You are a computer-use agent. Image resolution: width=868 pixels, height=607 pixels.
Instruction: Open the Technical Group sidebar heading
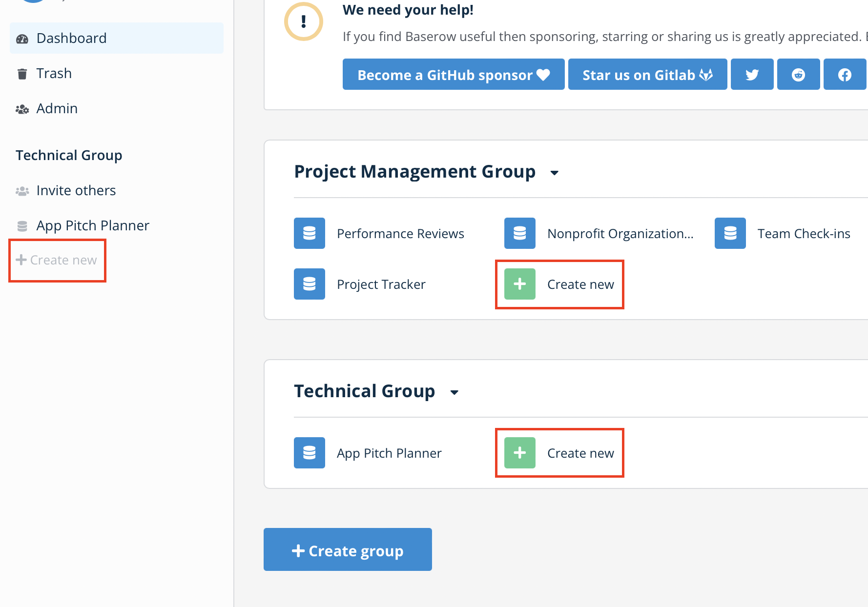click(x=69, y=155)
